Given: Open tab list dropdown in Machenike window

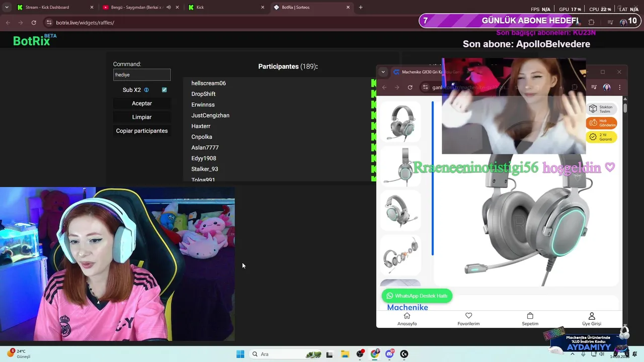Looking at the screenshot, I should click(383, 72).
